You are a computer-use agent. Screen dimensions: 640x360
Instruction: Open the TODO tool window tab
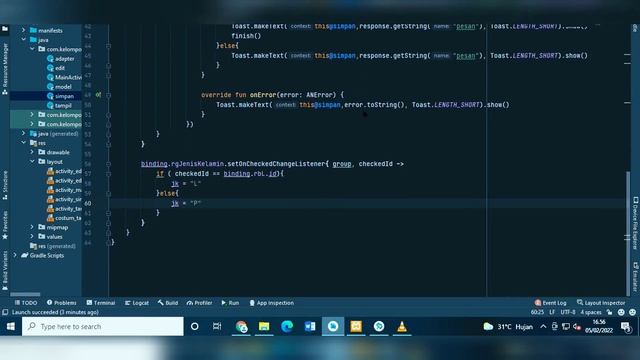[x=26, y=303]
